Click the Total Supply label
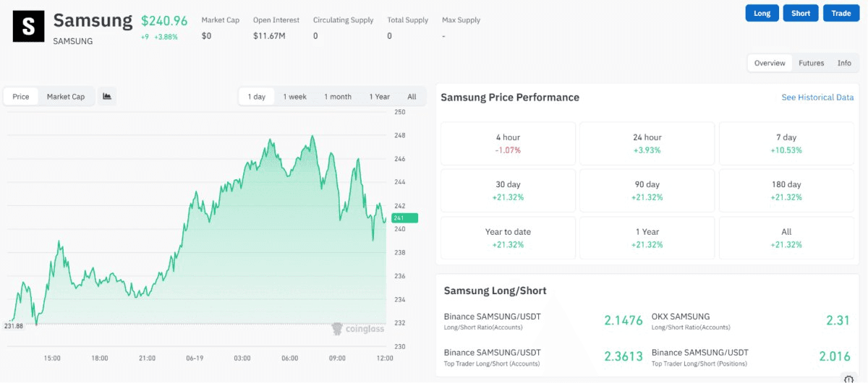Screen dimensions: 868x383 [x=407, y=20]
